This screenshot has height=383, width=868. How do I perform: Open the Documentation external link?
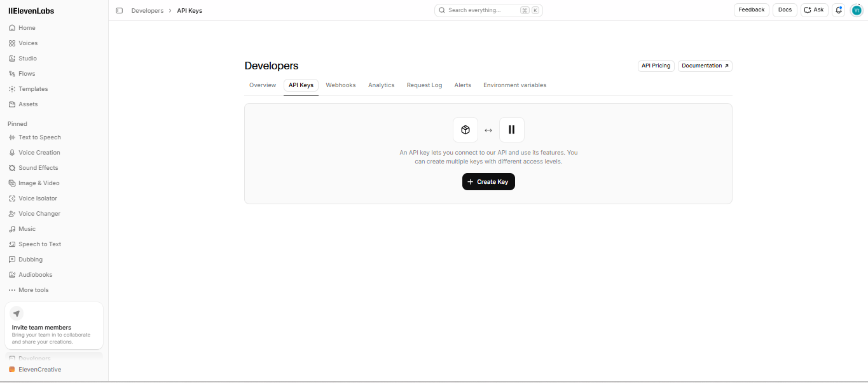[x=705, y=66]
